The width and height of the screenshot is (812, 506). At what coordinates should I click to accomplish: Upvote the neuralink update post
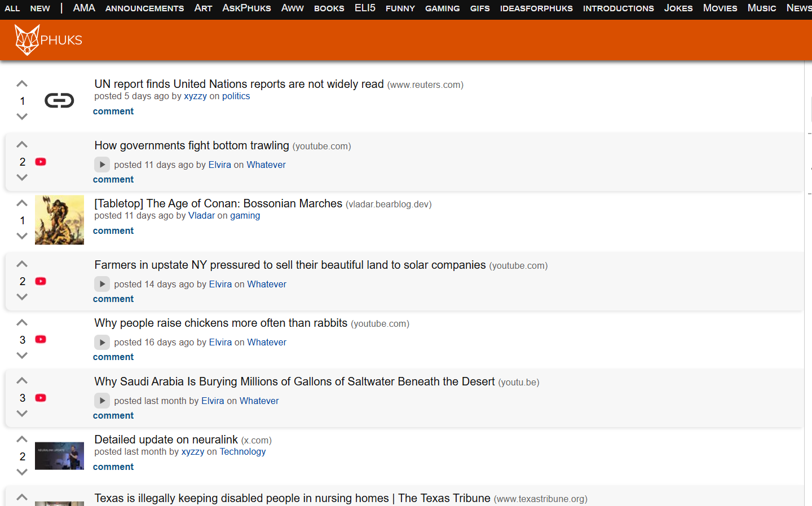coord(22,440)
